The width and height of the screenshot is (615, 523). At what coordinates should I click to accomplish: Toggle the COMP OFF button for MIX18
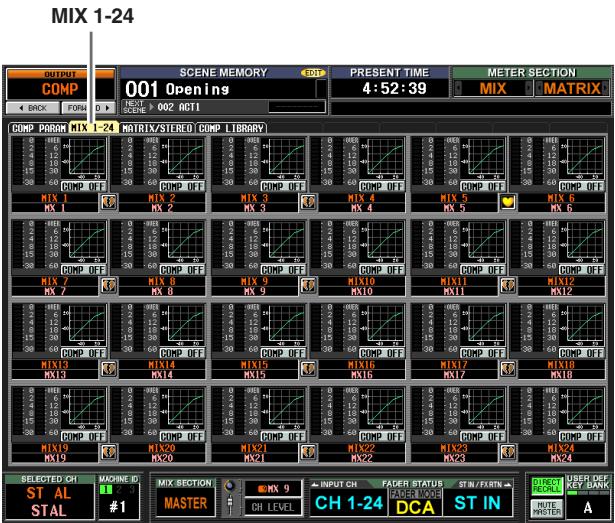point(581,353)
